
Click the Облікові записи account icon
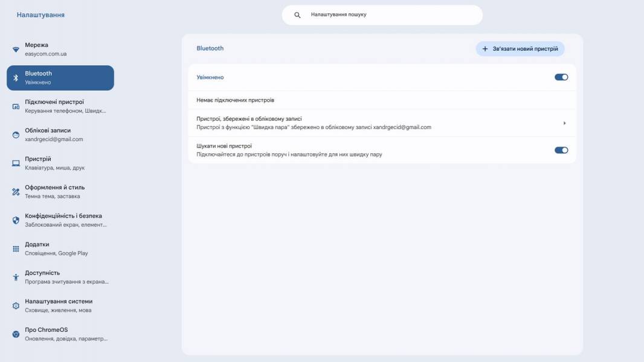coord(16,135)
